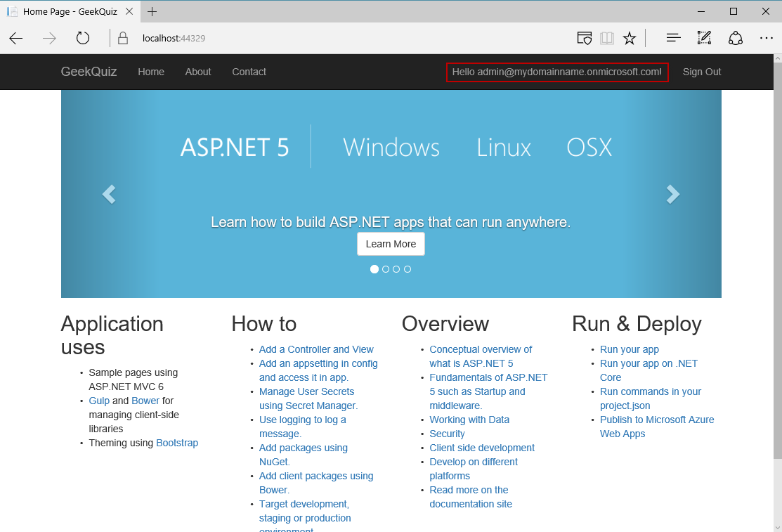Click the browser back arrow
The width and height of the screenshot is (782, 532).
[16, 39]
